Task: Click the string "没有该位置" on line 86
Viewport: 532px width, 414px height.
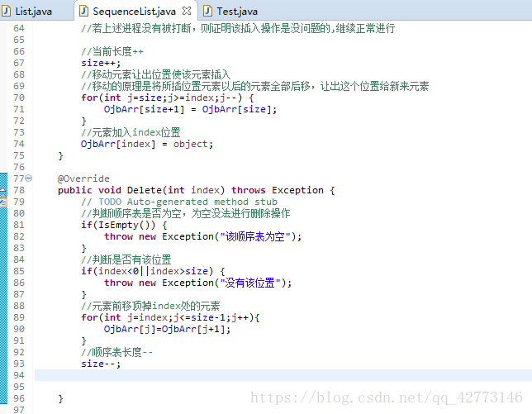Action: point(250,283)
